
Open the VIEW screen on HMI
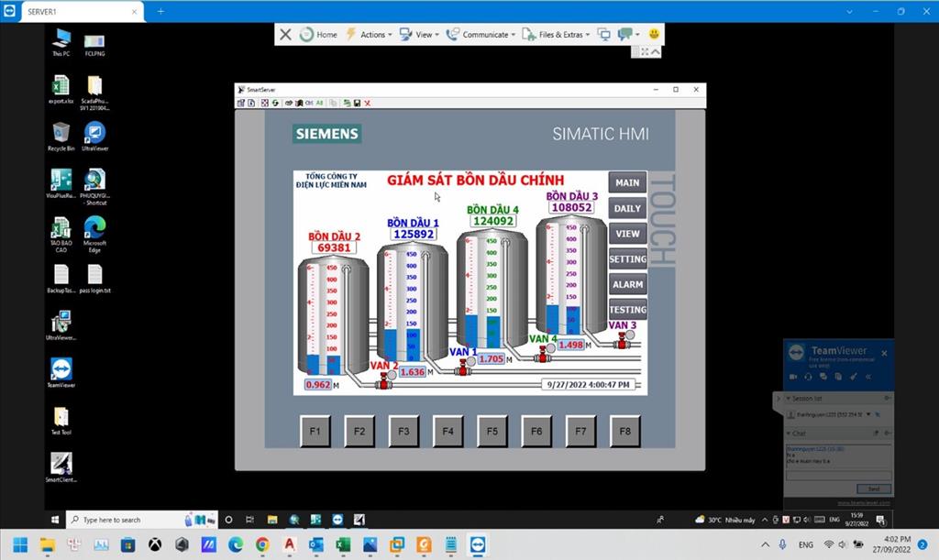[x=627, y=234]
